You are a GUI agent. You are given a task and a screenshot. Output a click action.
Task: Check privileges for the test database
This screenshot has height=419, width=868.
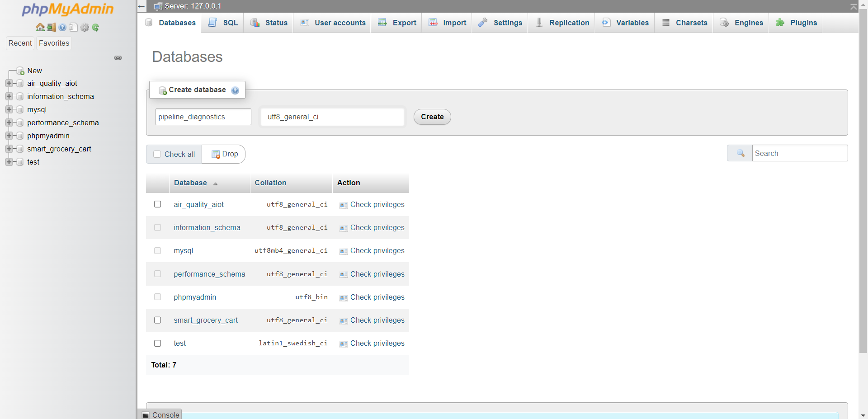pos(372,343)
